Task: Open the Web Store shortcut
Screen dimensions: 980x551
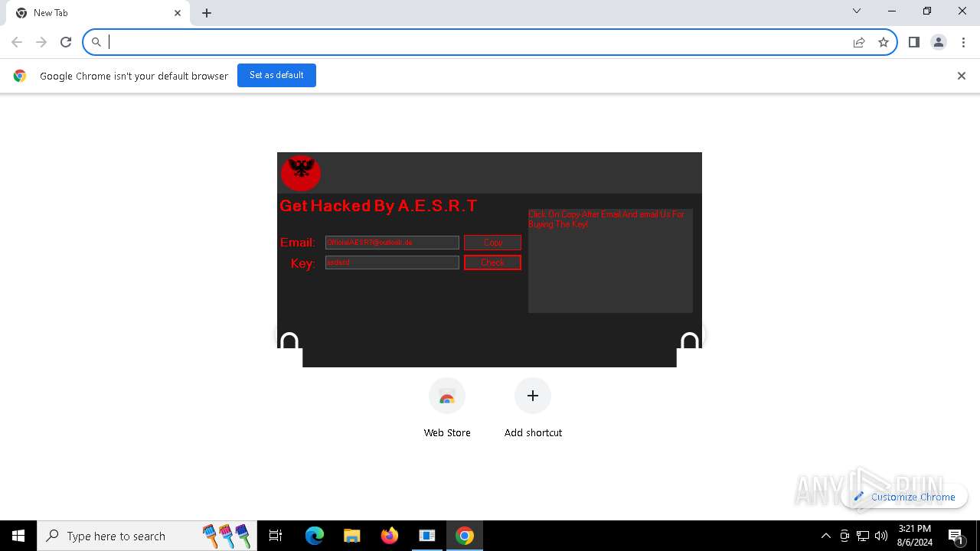Action: click(x=447, y=409)
